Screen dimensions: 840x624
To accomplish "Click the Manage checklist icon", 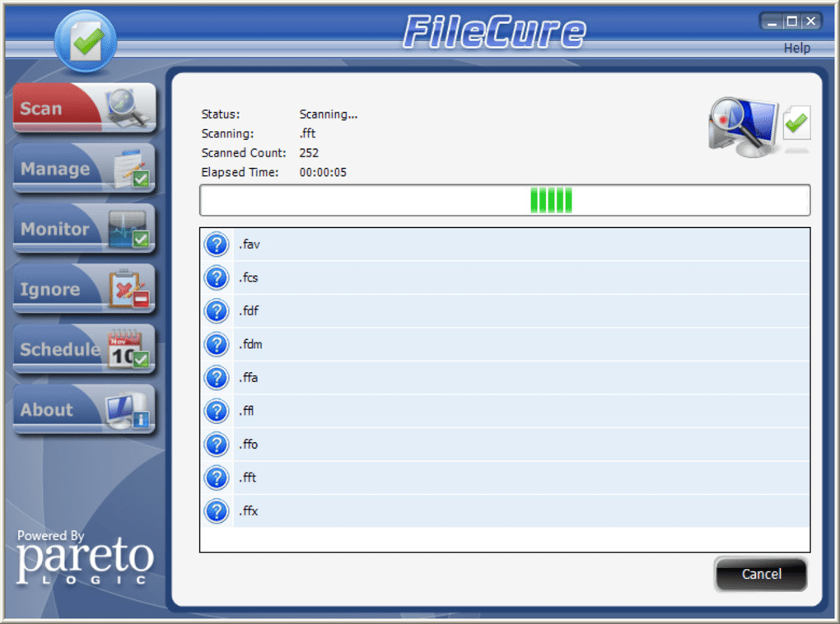I will (131, 168).
